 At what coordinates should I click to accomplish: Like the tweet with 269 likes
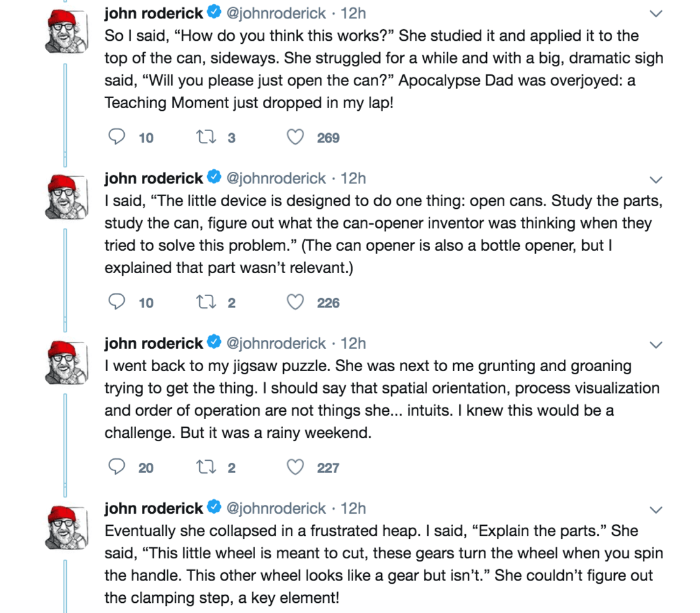(295, 137)
